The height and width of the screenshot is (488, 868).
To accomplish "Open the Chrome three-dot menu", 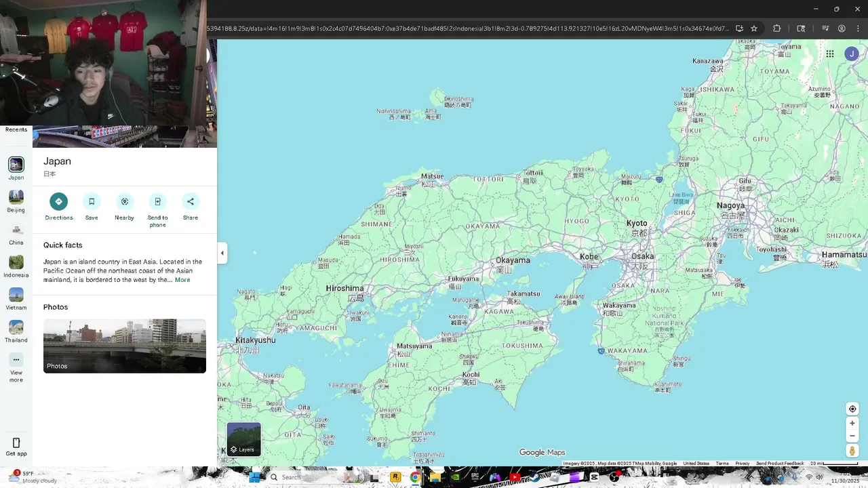I will point(858,28).
